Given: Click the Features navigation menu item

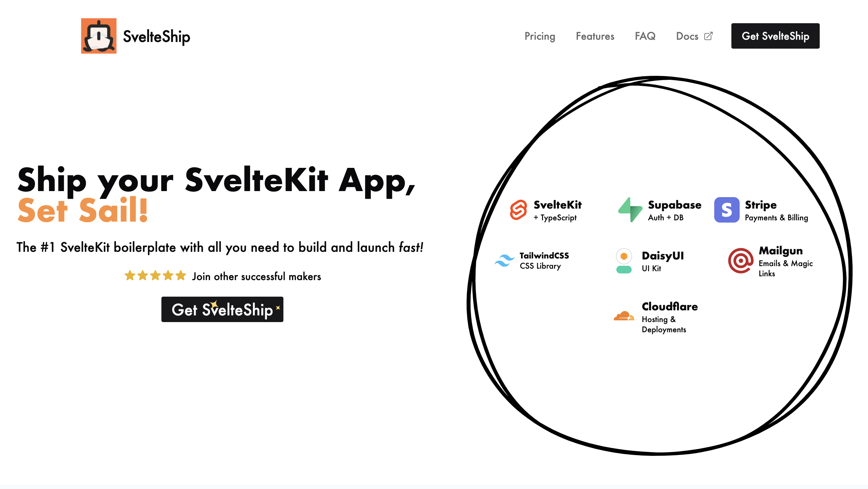Looking at the screenshot, I should [595, 36].
